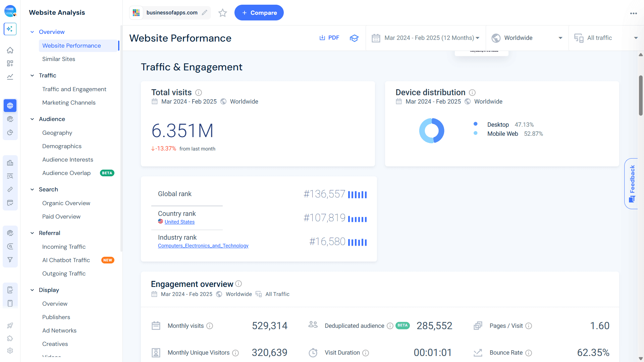The image size is (644, 362).
Task: Open the trends chart icon
Action: coord(10,77)
